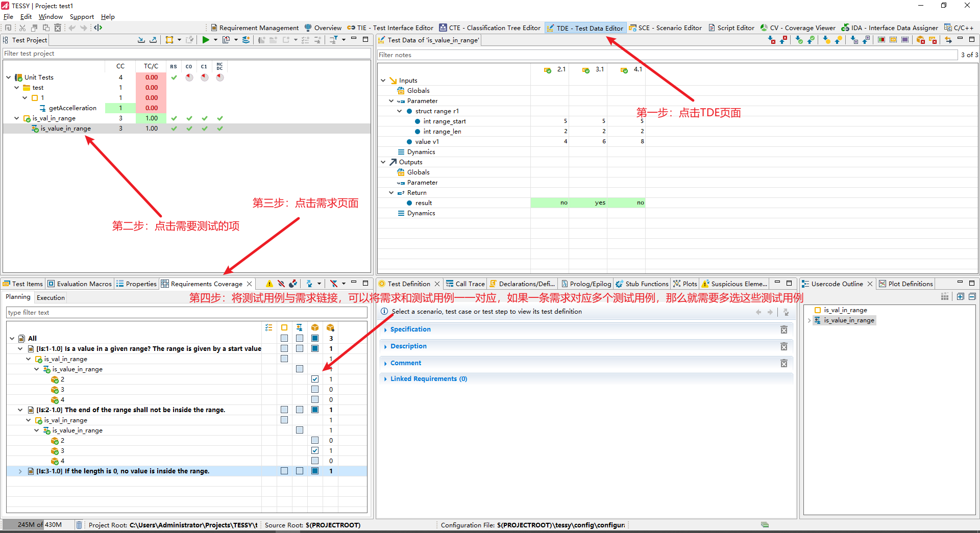Open the run test dropdown arrow
The height and width of the screenshot is (533, 980).
point(215,40)
